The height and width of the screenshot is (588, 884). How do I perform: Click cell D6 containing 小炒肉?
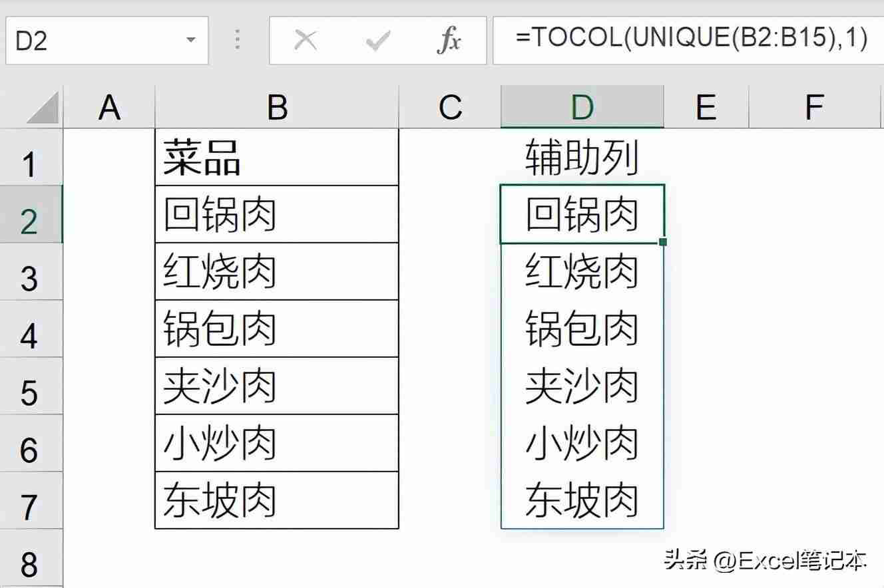click(582, 443)
